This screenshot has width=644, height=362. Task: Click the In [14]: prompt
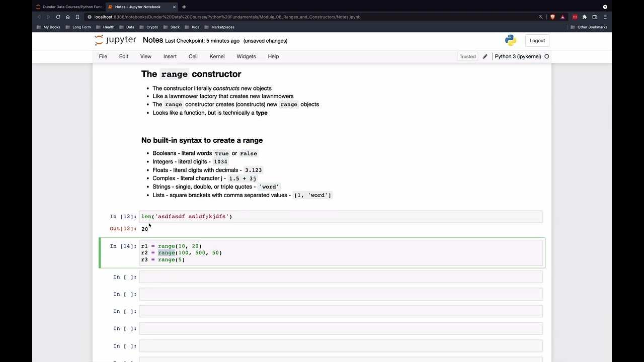tap(123, 246)
